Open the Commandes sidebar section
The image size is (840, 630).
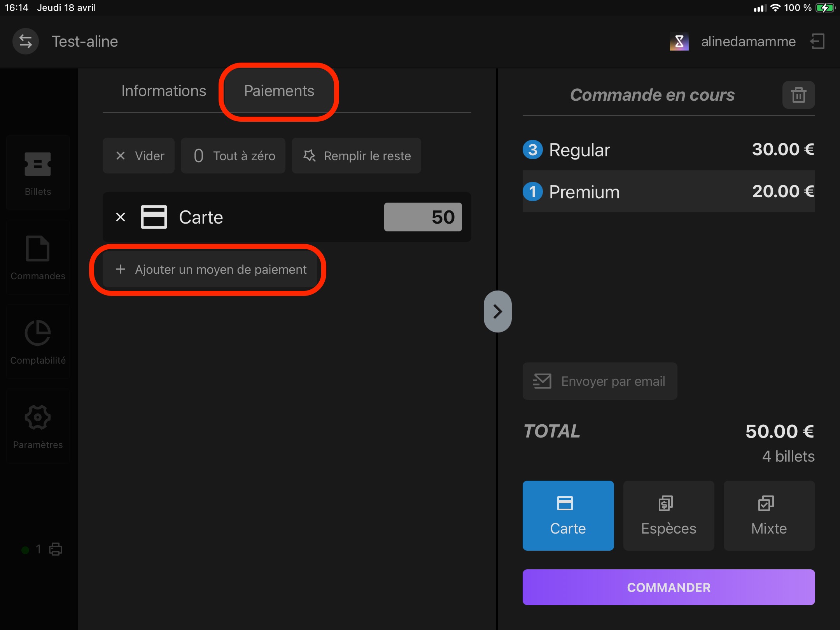click(38, 257)
